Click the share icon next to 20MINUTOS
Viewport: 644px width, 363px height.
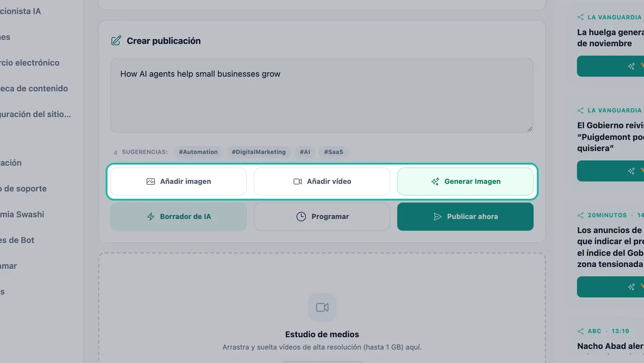(x=581, y=215)
